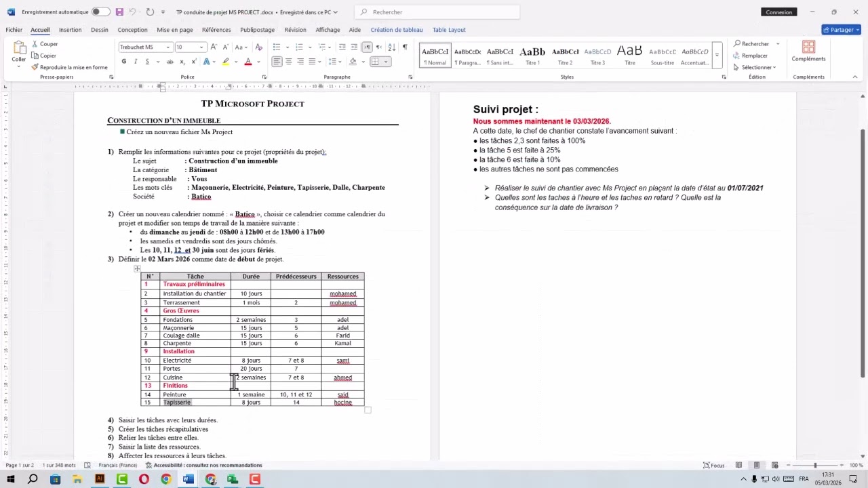868x488 pixels.
Task: Click the Copier button
Action: click(x=44, y=56)
